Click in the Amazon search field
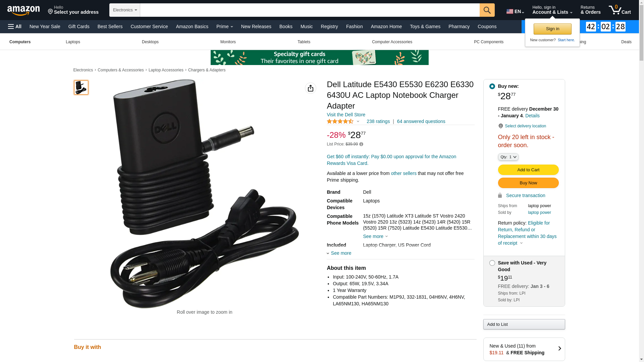Screen dimensions: 644x362 pos(310,10)
